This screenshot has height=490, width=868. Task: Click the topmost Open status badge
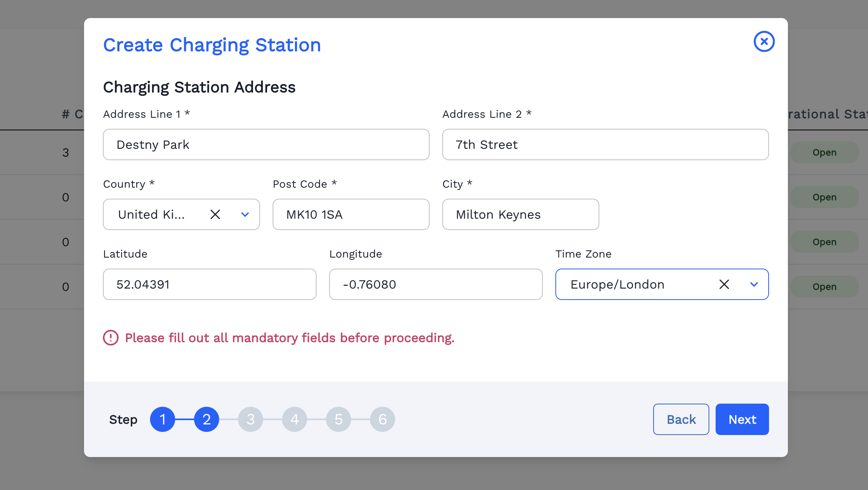(x=824, y=152)
